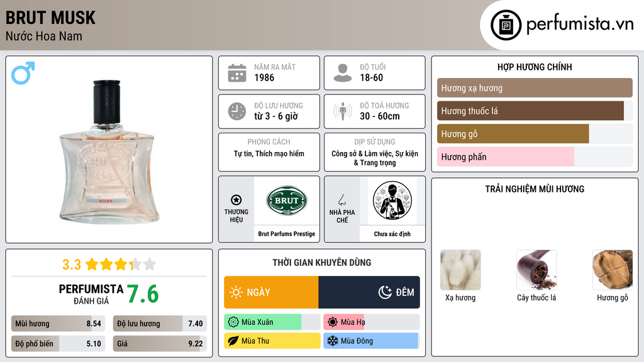This screenshot has height=362, width=644.
Task: Click the perfumer illustration above Chưa xác định
Action: pyautogui.click(x=392, y=200)
